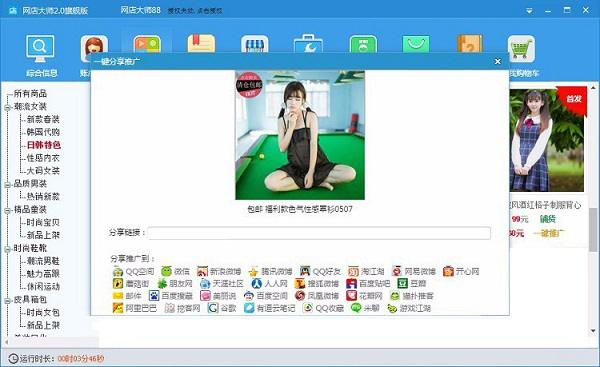This screenshot has height=367, width=600.
Task: Share to 天涯社区
Action: (x=222, y=284)
